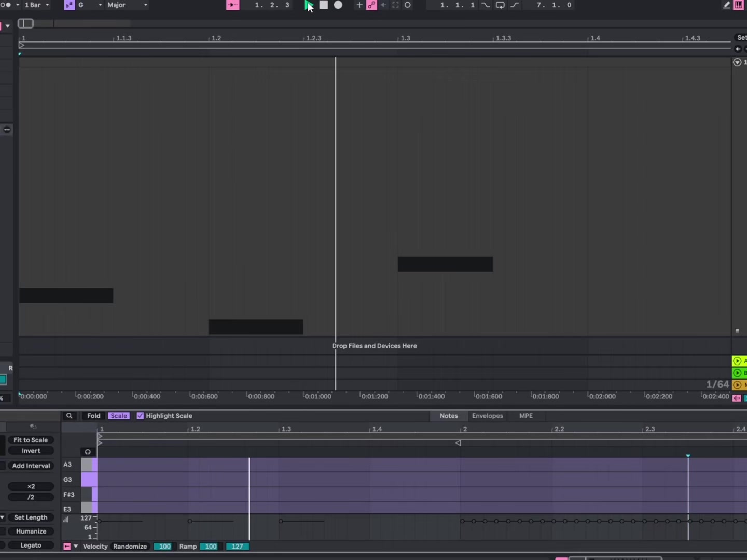Open the piano roll magnifier search icon
This screenshot has height=560, width=747.
(x=69, y=416)
